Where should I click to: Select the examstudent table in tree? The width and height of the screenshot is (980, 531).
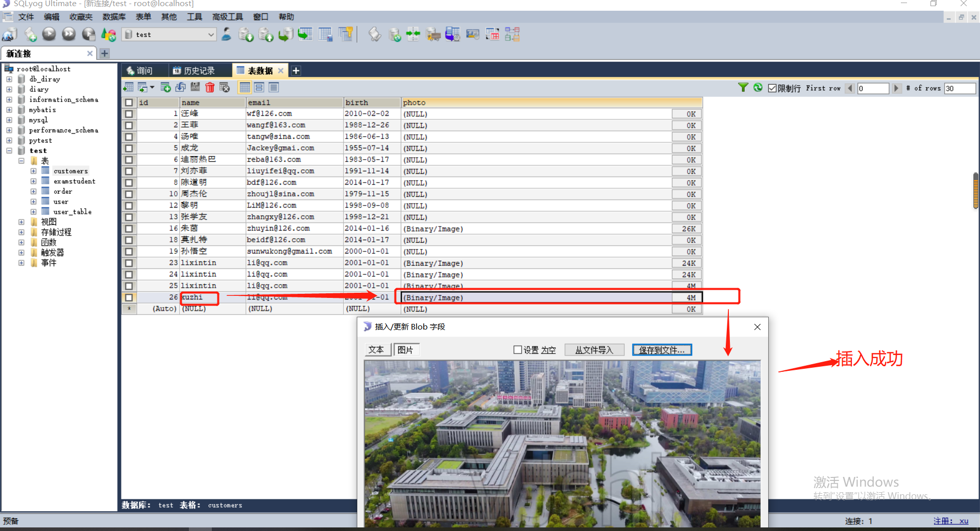click(x=74, y=181)
